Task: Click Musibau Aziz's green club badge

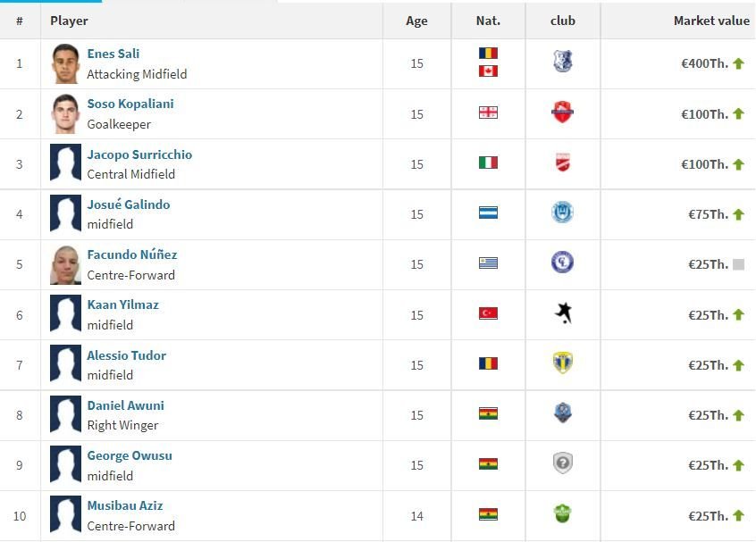Action: tap(562, 513)
